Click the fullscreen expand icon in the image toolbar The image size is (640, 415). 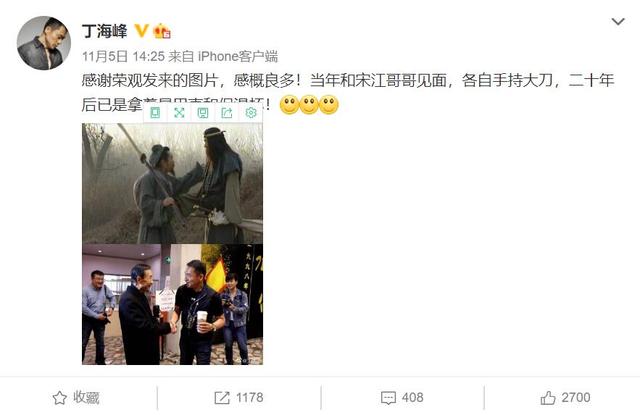179,113
